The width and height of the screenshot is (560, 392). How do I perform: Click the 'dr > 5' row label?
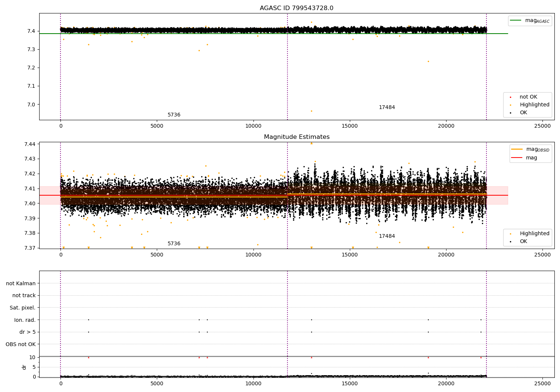pyautogui.click(x=28, y=332)
